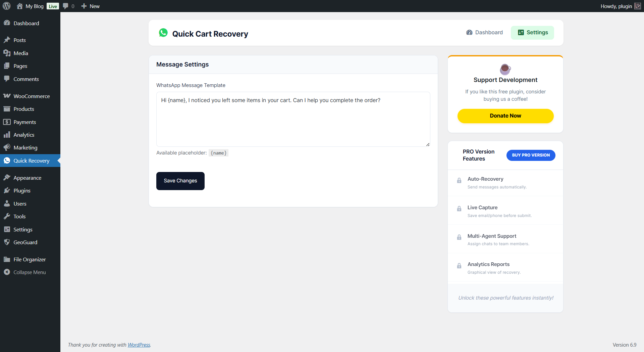Open the Howdy, plugin account dropdown
This screenshot has width=644, height=352.
616,6
